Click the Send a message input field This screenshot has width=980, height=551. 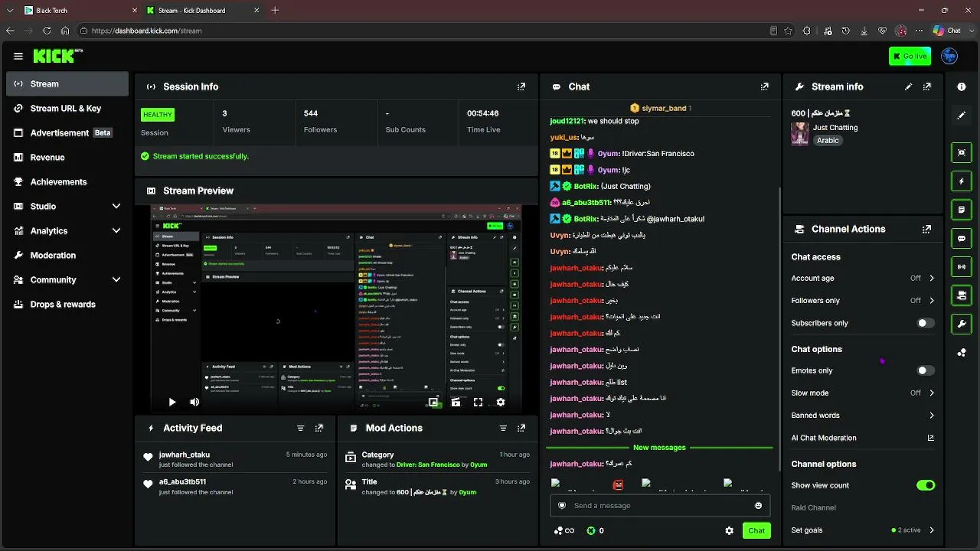coord(660,505)
